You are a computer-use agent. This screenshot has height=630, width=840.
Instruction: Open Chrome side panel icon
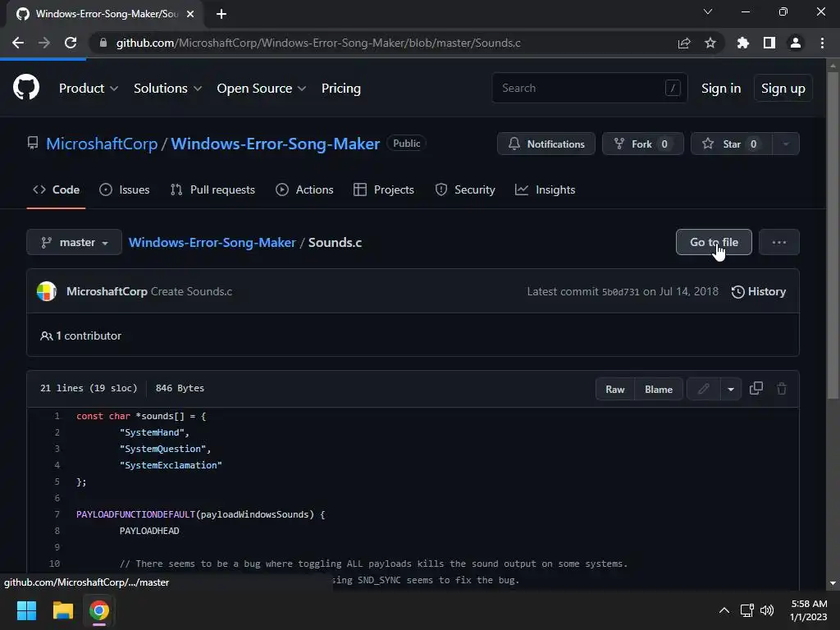click(x=769, y=43)
